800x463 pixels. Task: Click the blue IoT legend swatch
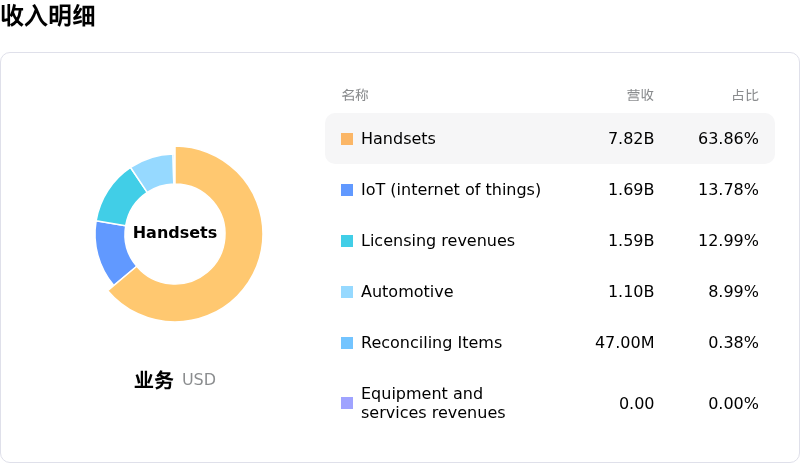click(x=347, y=190)
